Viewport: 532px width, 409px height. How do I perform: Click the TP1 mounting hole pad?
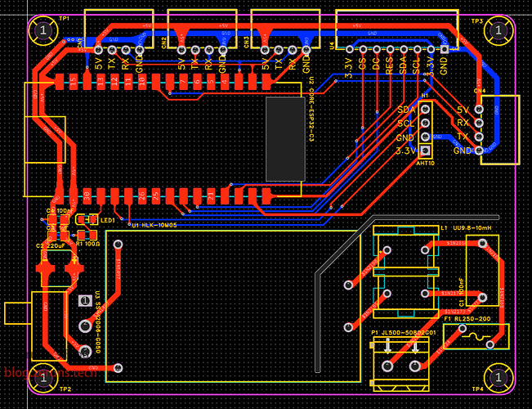tap(42, 31)
